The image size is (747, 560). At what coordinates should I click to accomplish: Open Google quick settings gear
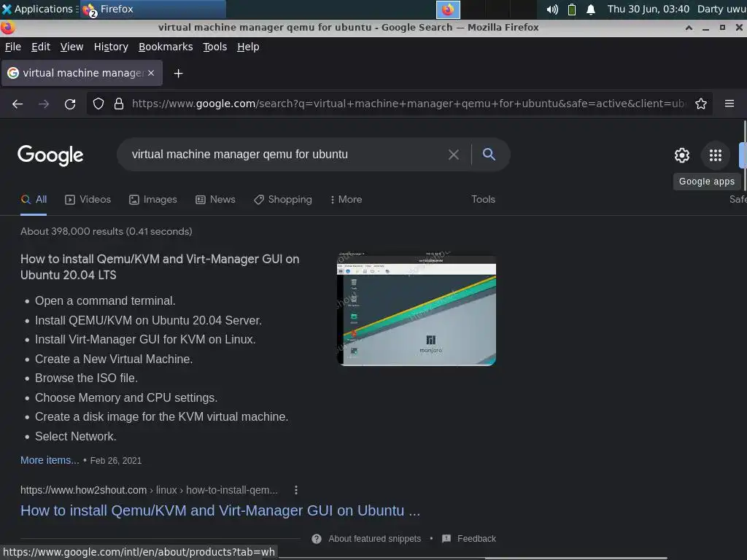(x=682, y=155)
